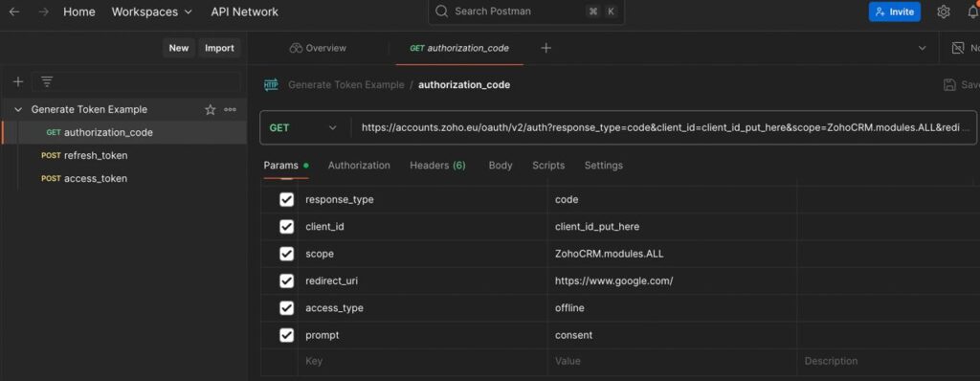Open the Params tab

coord(285,166)
